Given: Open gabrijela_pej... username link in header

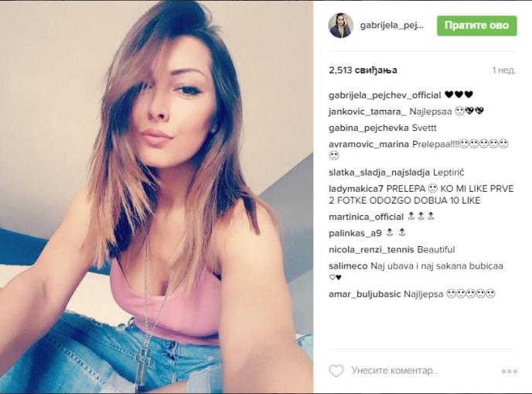Looking at the screenshot, I should pos(391,26).
